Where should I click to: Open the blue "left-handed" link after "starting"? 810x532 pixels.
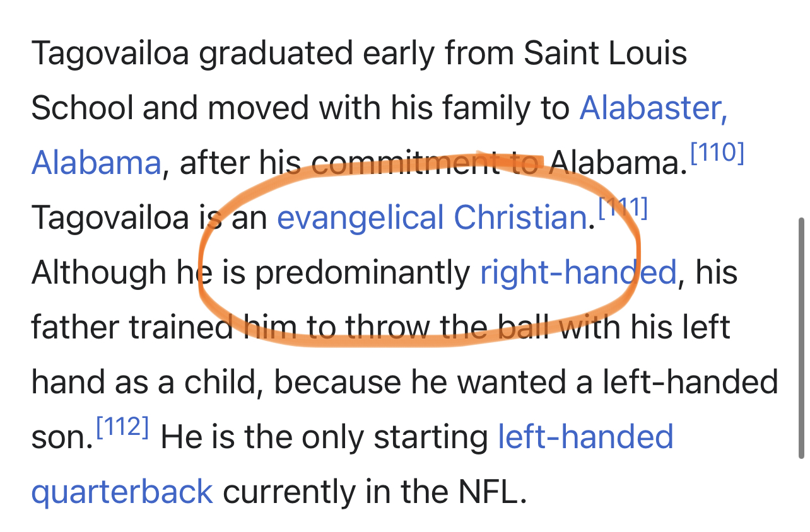[585, 436]
